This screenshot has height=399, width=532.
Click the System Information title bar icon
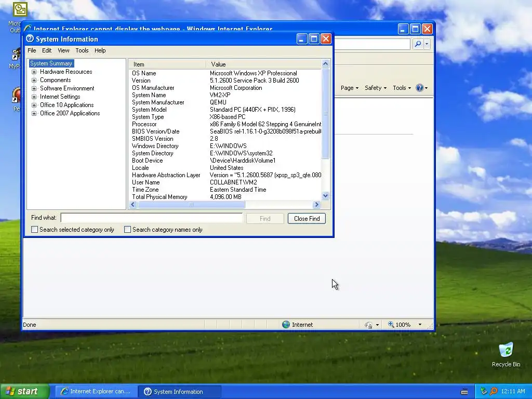(30, 38)
